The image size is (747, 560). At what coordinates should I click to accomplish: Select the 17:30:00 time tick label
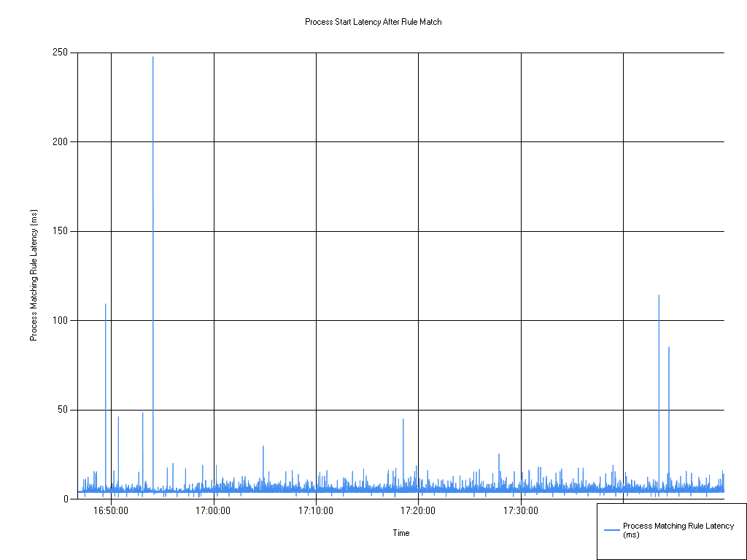coord(523,510)
